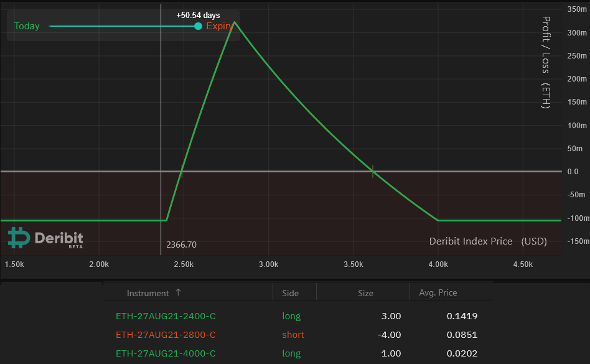Screen dimensions: 590x364
Task: Click the Size column header
Action: click(x=365, y=292)
